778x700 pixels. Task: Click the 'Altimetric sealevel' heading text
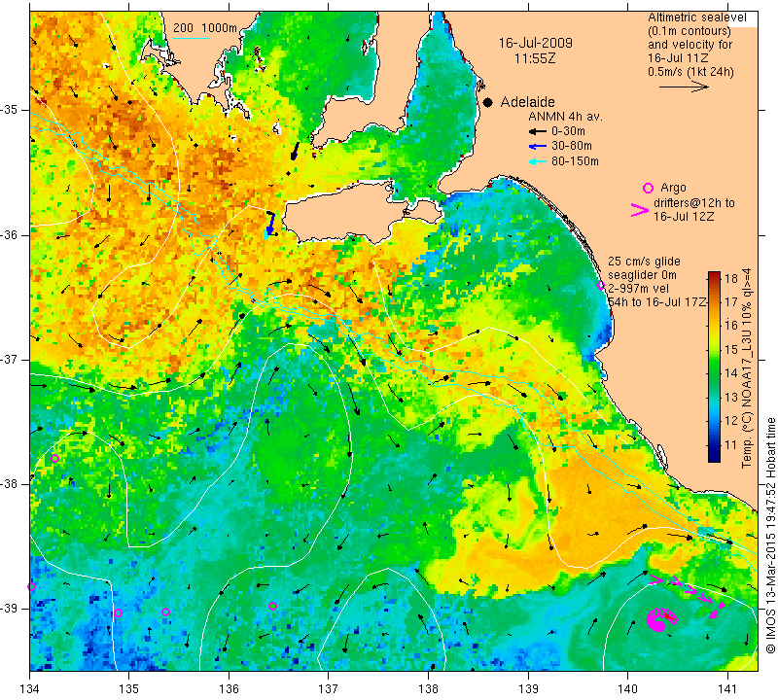[x=696, y=17]
